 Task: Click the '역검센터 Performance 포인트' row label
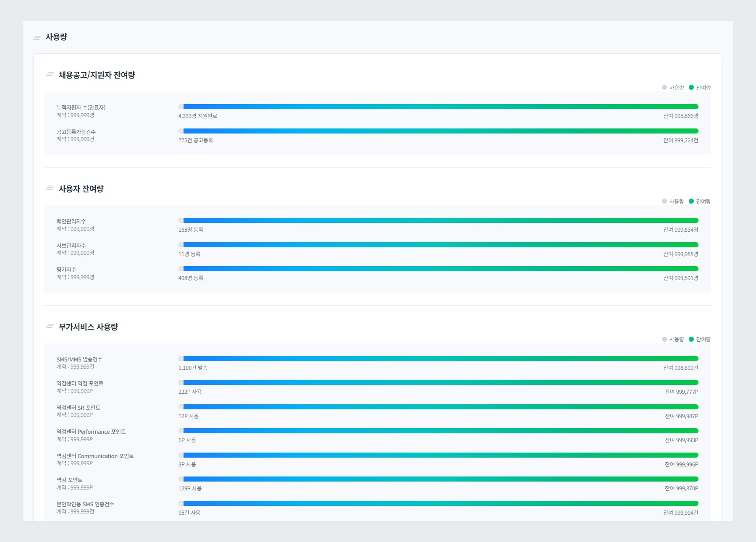coord(91,432)
